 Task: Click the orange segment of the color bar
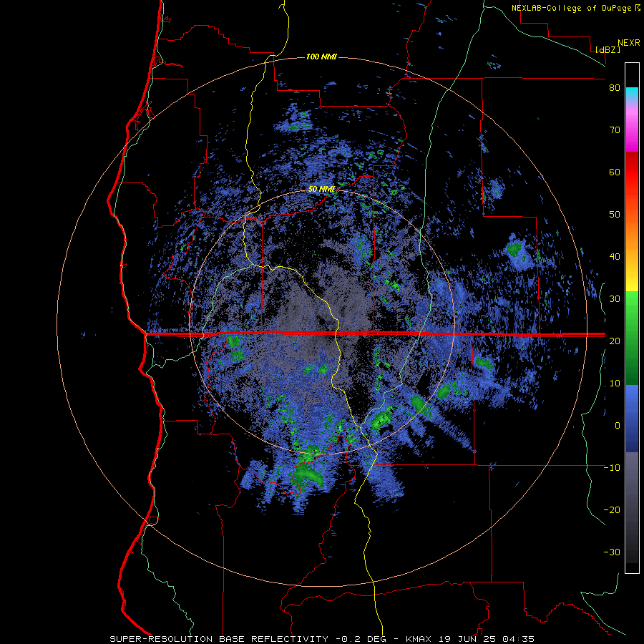(632, 234)
